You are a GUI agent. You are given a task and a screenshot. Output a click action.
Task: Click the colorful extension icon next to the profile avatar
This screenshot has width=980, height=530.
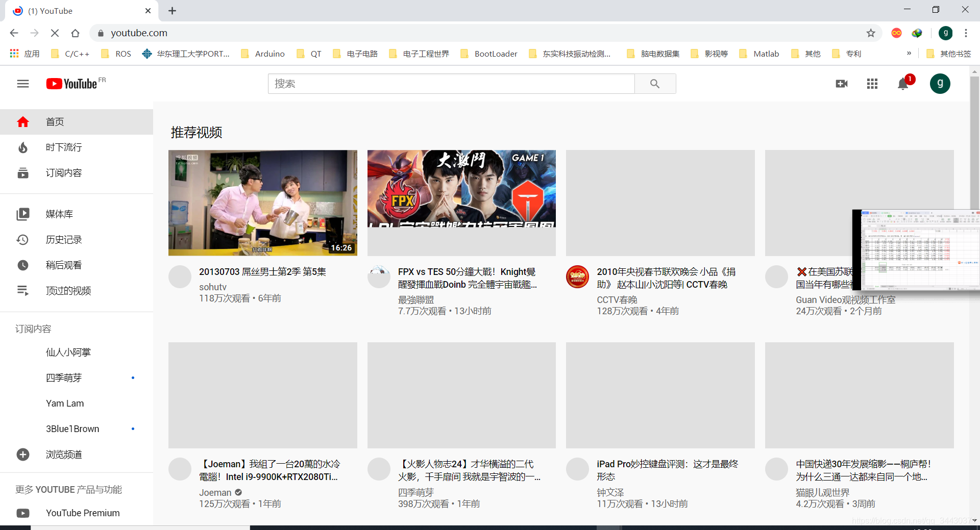(917, 33)
